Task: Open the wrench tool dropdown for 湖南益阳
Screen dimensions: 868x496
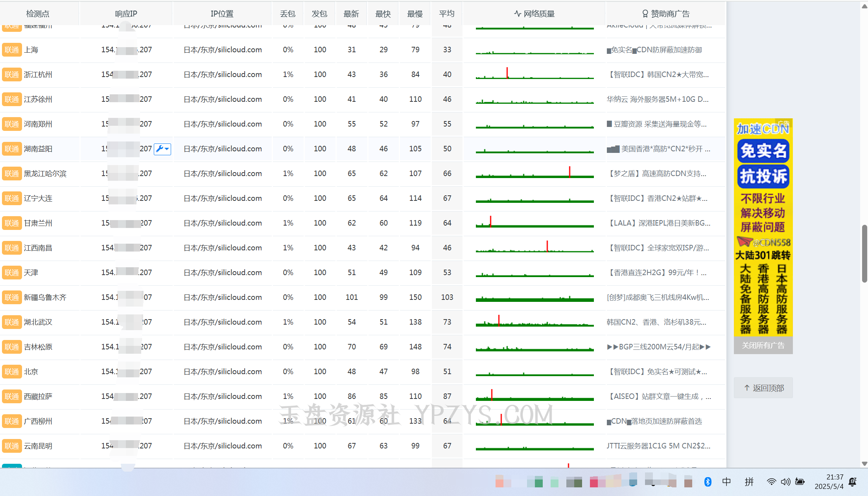Action: click(x=162, y=149)
